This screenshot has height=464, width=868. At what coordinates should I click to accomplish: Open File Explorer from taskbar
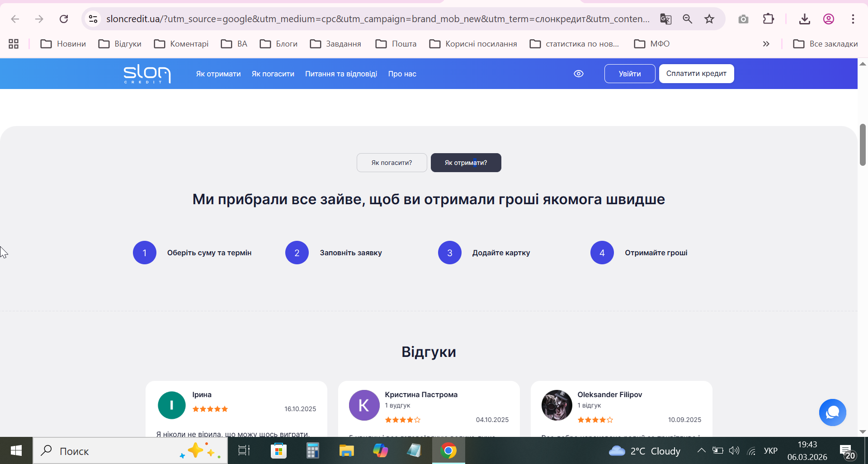coord(346,450)
